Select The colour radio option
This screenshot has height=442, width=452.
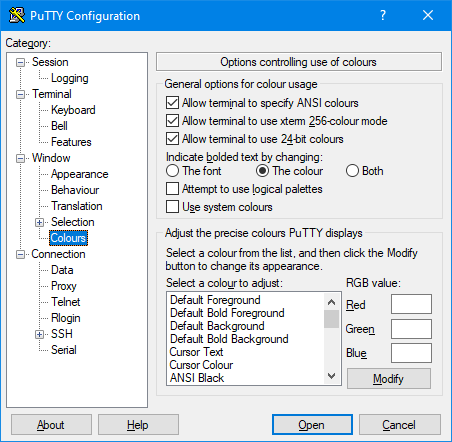(262, 171)
